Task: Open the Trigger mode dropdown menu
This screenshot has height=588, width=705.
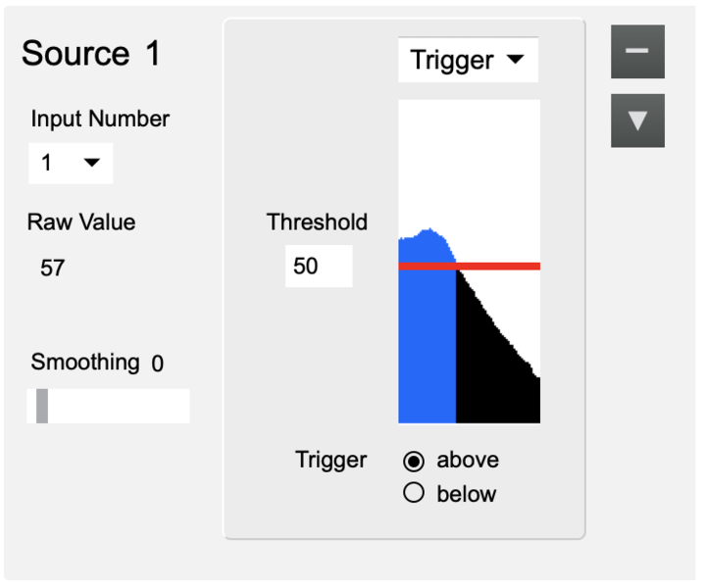Action: pos(468,61)
